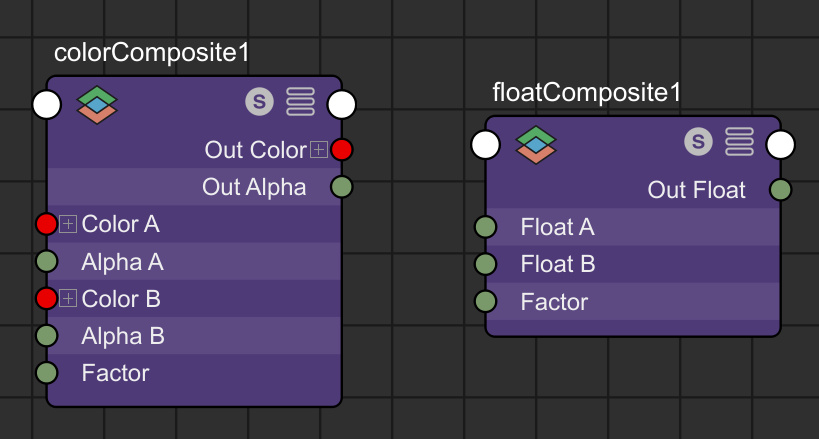Toggle solo S icon on floatComposite1
Image resolution: width=819 pixels, height=439 pixels.
698,142
